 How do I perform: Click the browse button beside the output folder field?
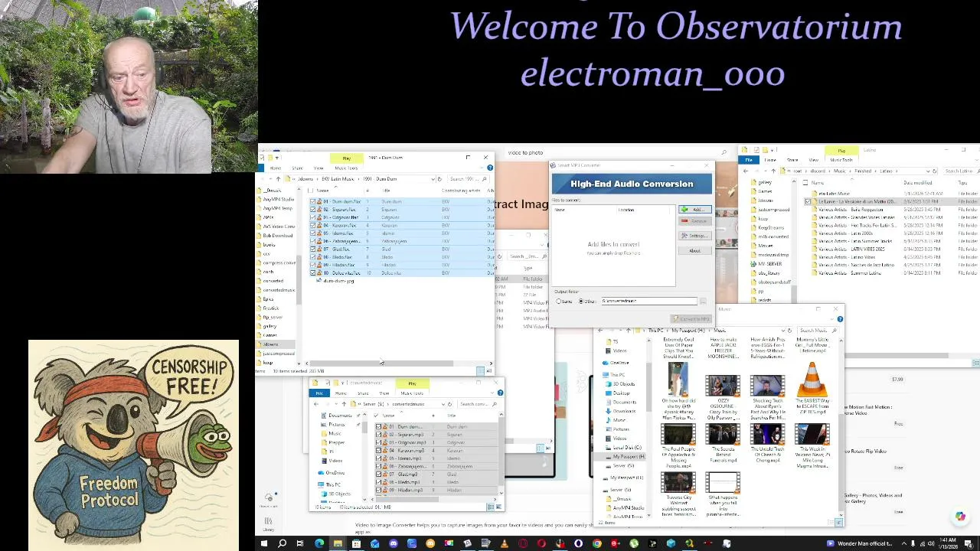click(x=703, y=301)
